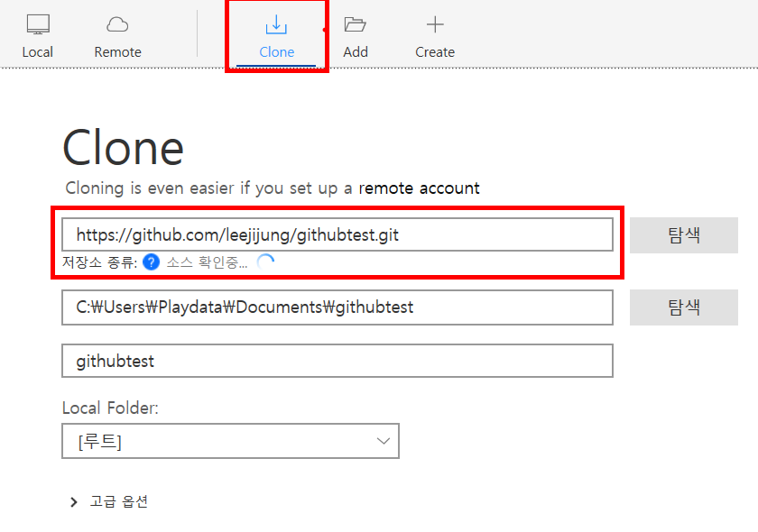758x532 pixels.
Task: Open the Local Folder [루트] dropdown
Action: click(231, 441)
